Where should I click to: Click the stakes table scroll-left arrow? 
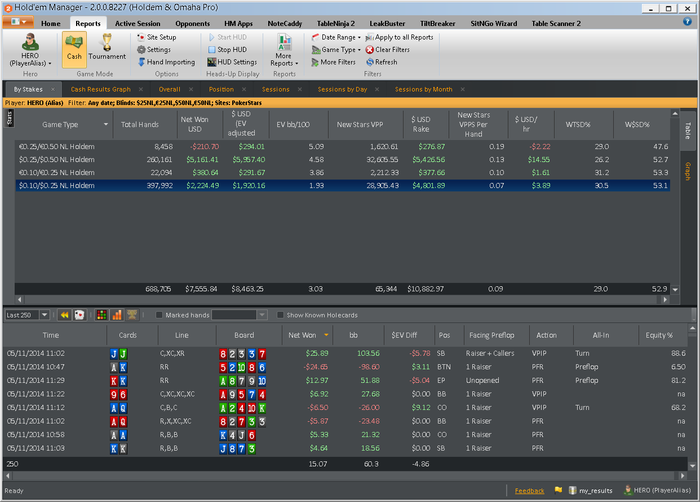click(19, 299)
